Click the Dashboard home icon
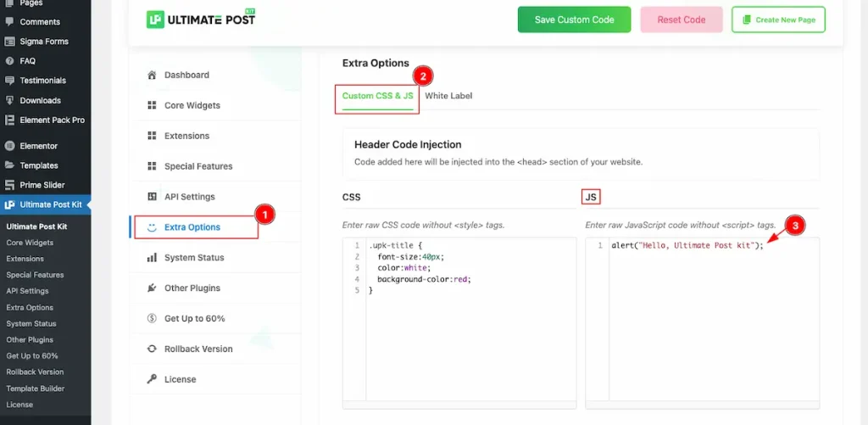The image size is (868, 425). (152, 75)
